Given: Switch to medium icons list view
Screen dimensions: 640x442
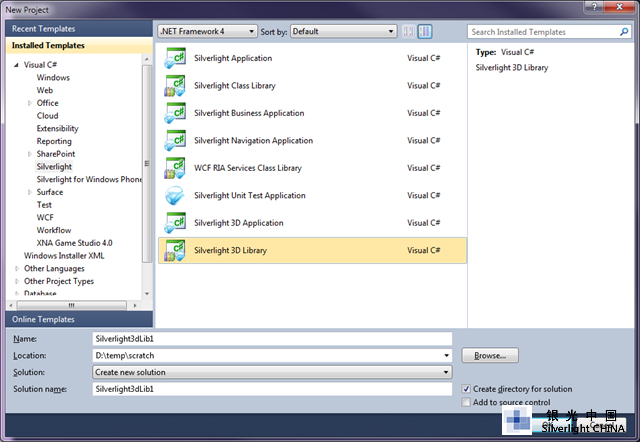Looking at the screenshot, I should [425, 31].
